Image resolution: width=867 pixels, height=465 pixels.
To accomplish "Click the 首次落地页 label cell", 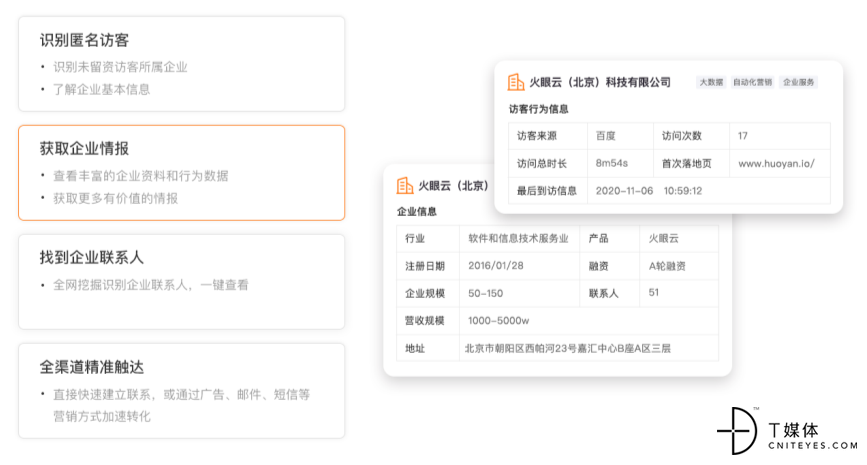I will click(692, 164).
